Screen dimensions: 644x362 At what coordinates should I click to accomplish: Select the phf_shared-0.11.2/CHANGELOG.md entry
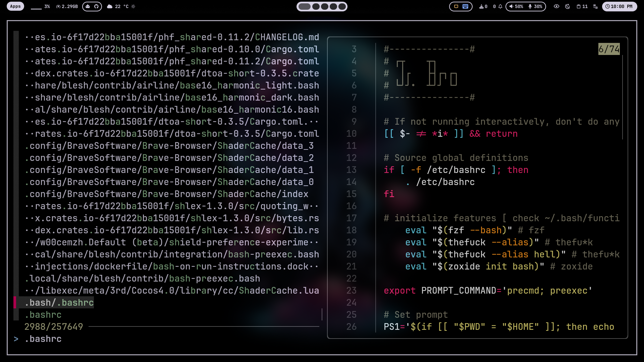tap(172, 37)
